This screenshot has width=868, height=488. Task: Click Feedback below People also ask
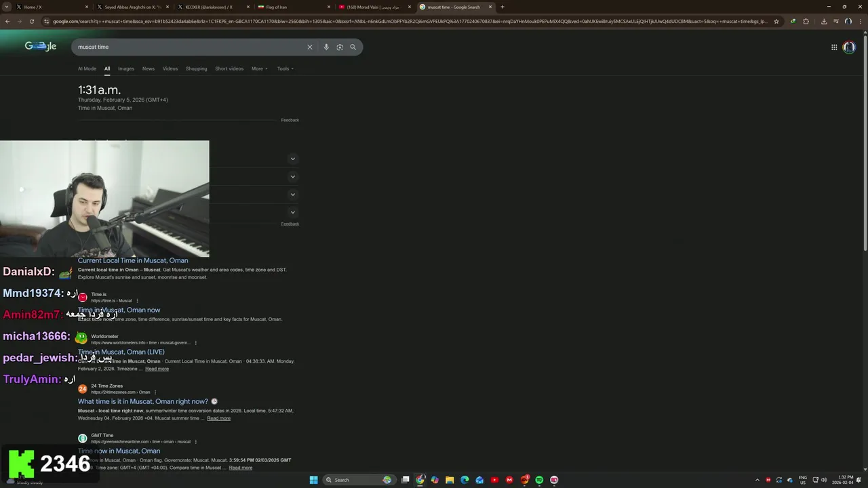[290, 224]
